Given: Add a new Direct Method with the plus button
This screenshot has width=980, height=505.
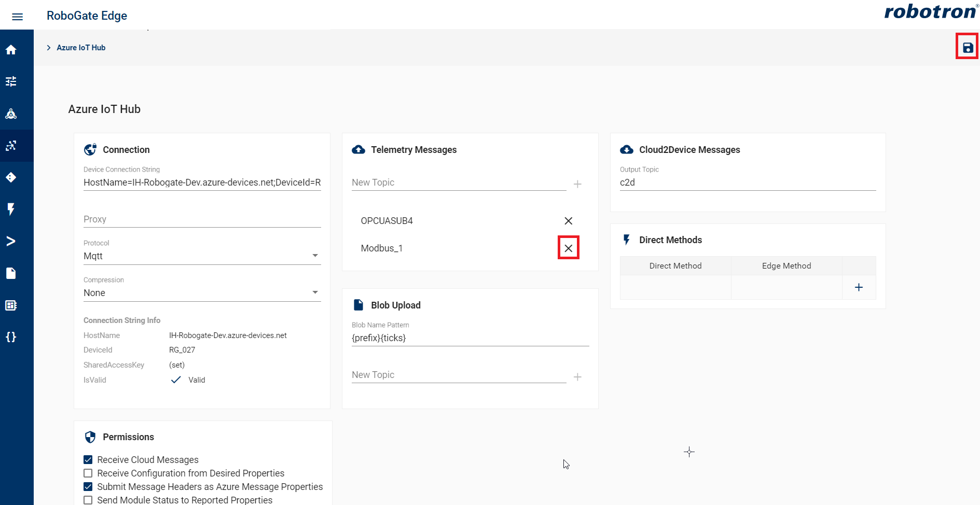Looking at the screenshot, I should click(859, 287).
